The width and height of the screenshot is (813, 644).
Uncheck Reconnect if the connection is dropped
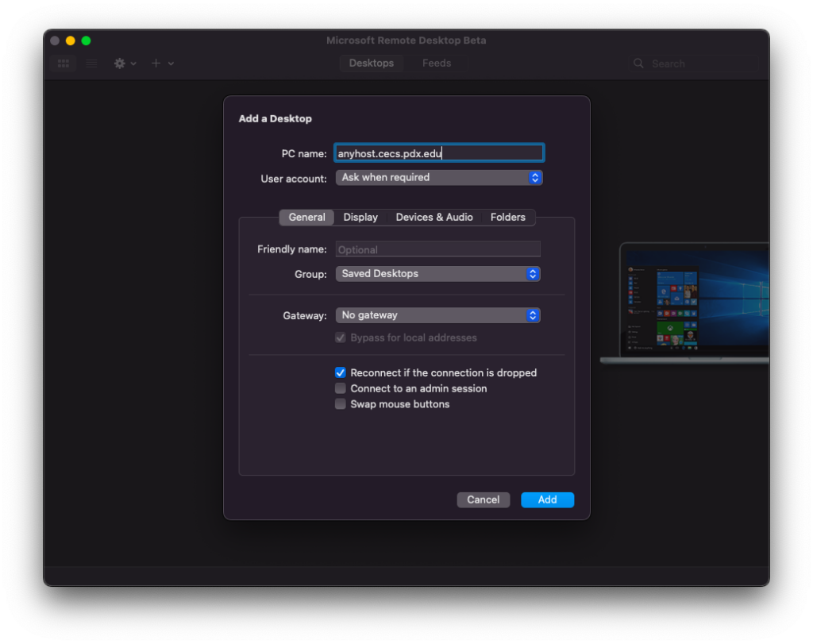click(x=340, y=372)
